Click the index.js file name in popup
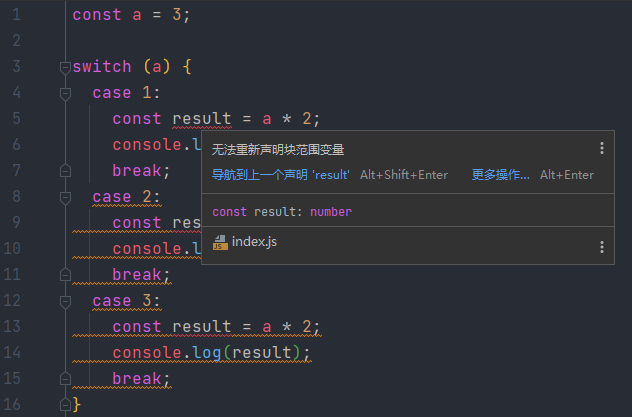 coord(254,243)
